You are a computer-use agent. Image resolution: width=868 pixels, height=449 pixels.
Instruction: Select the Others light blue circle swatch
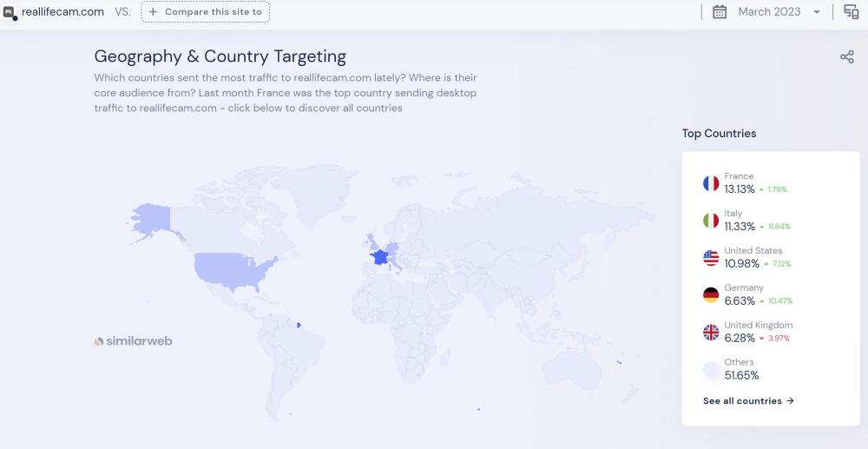711,370
